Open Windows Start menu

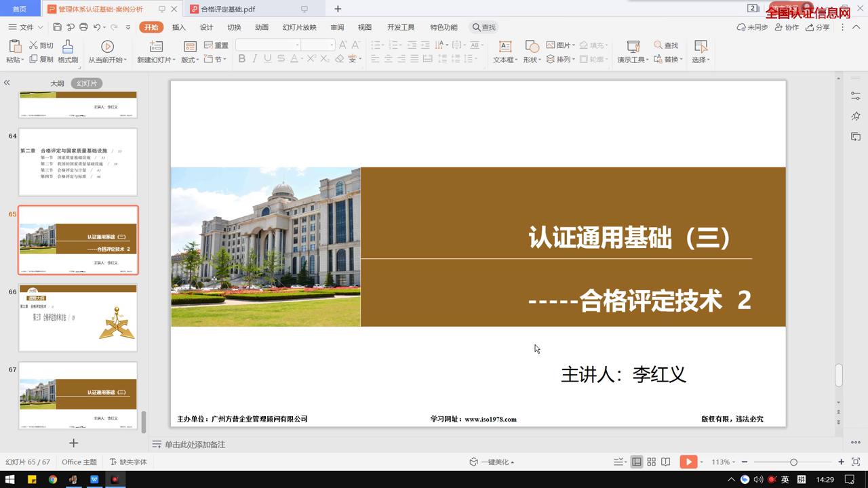pyautogui.click(x=10, y=479)
